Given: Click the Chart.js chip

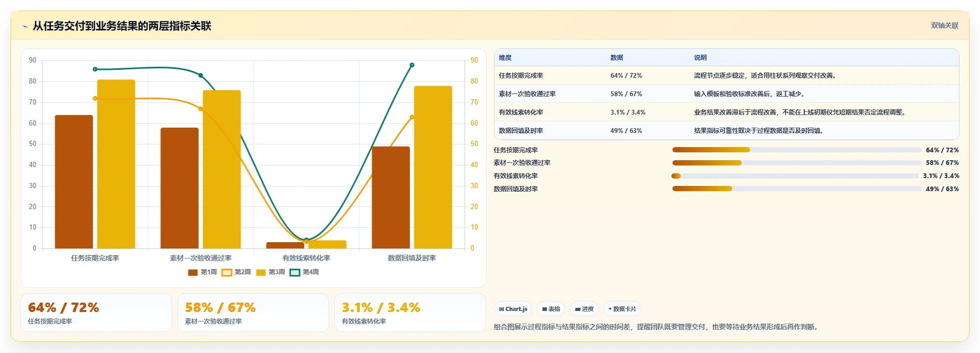Looking at the screenshot, I should click(x=513, y=309).
